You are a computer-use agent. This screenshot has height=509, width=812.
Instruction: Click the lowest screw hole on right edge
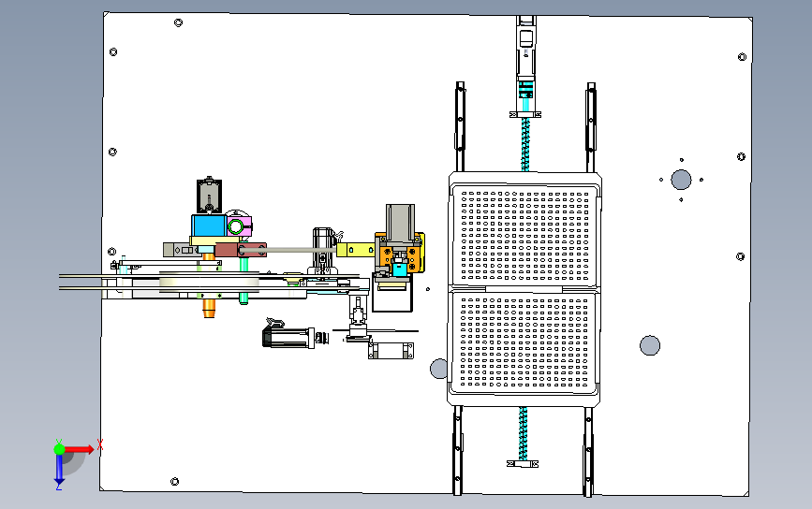pyautogui.click(x=740, y=256)
